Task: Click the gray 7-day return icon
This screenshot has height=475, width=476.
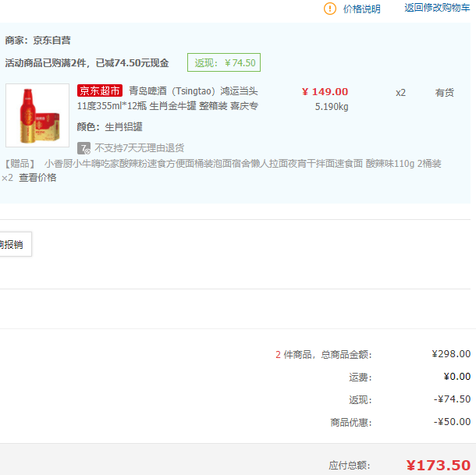Action: pyautogui.click(x=83, y=147)
